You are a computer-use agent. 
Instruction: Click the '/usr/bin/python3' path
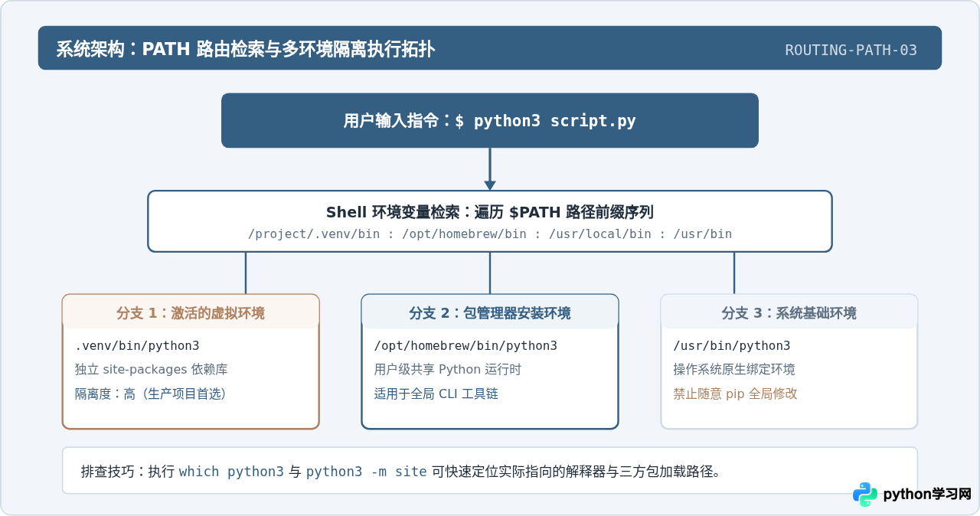732,346
